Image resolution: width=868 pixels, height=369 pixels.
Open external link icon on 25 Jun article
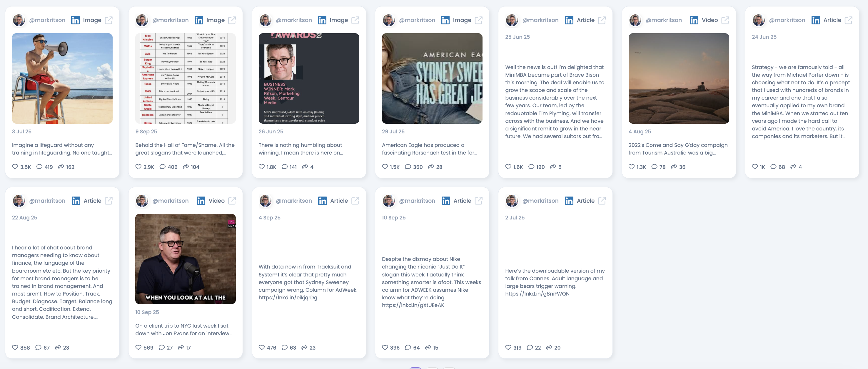point(602,20)
